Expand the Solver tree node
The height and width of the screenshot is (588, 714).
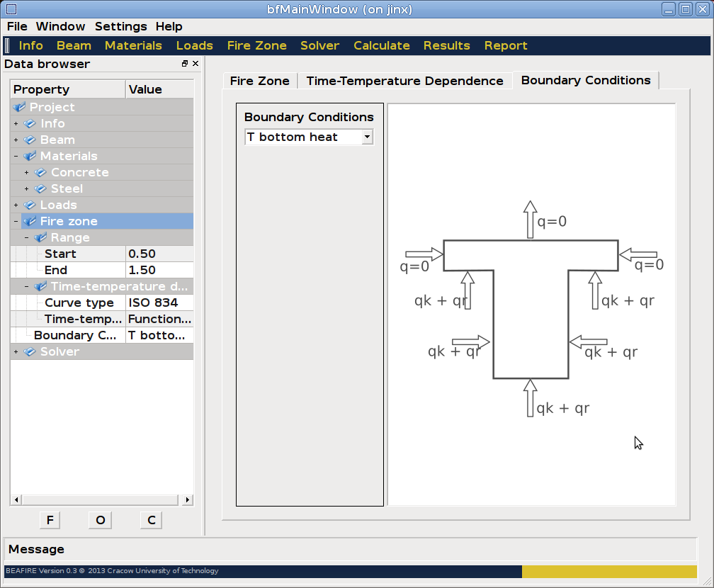point(16,352)
